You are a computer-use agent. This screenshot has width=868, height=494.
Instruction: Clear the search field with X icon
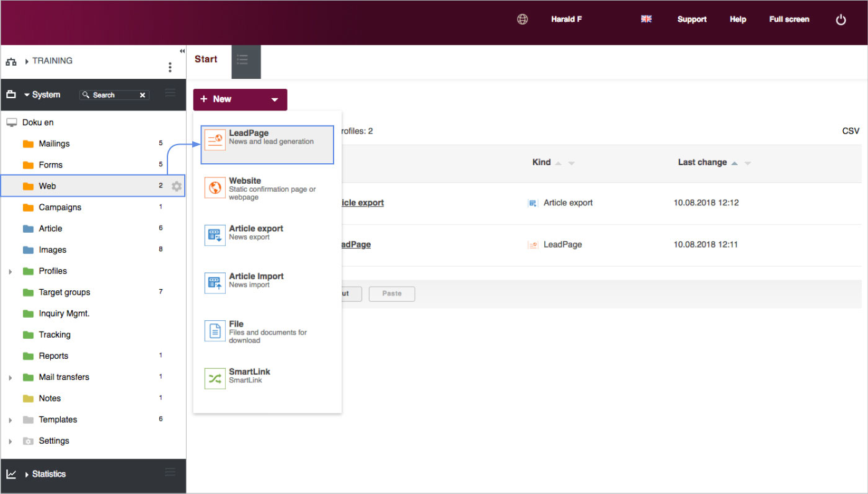143,95
